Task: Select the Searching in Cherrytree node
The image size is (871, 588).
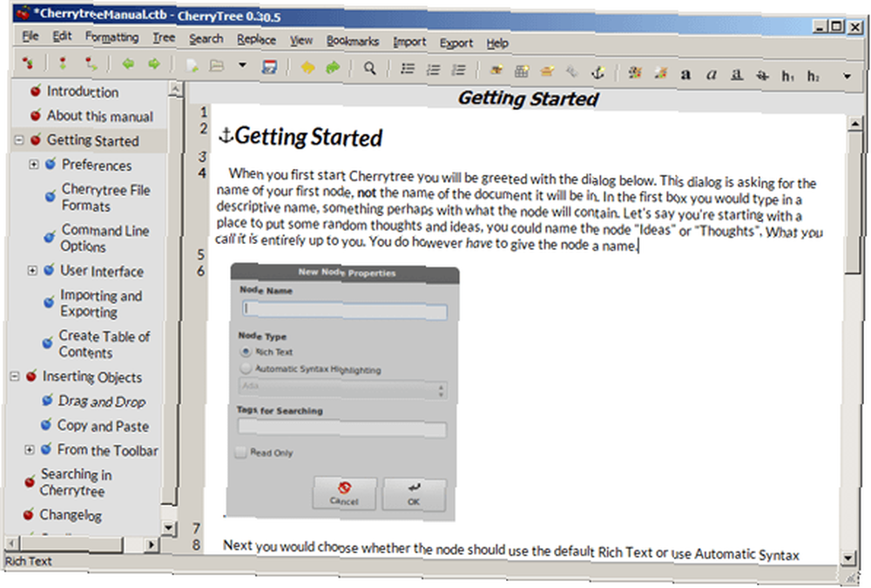Action: [76, 483]
